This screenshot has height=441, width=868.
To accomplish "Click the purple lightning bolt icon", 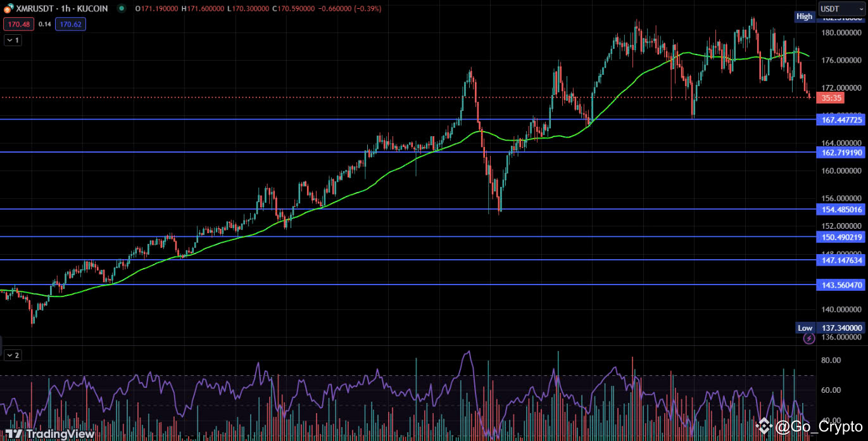I will point(808,339).
